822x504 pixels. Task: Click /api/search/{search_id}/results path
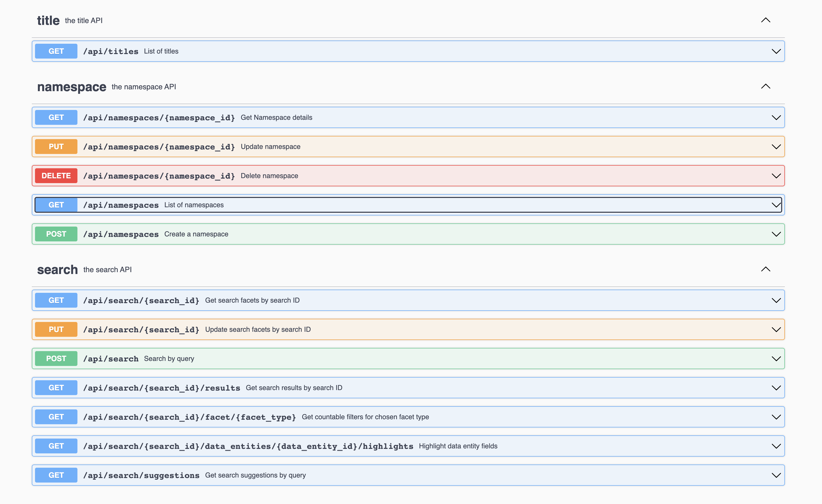pos(161,388)
